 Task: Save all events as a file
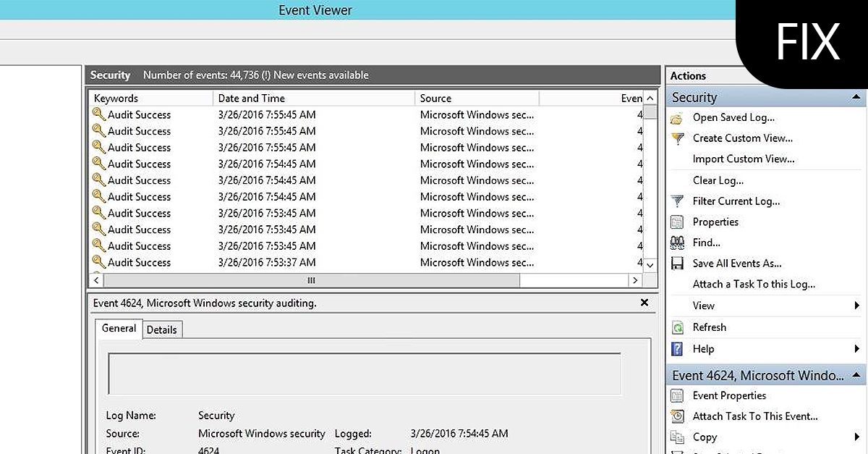(734, 263)
